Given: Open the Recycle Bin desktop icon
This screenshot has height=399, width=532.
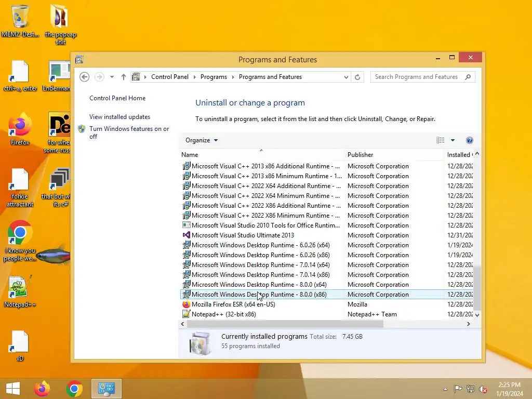Looking at the screenshot, I should click(x=20, y=20).
